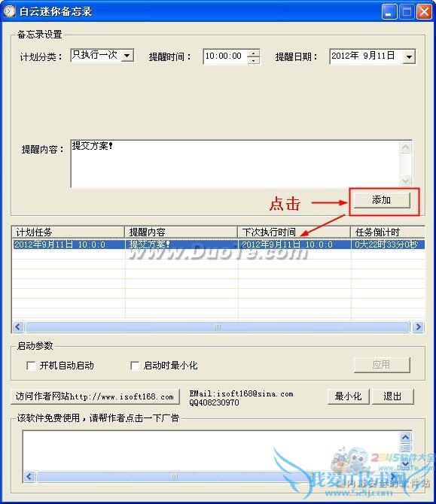Click the 添加 button
This screenshot has height=504, width=436.
[382, 200]
